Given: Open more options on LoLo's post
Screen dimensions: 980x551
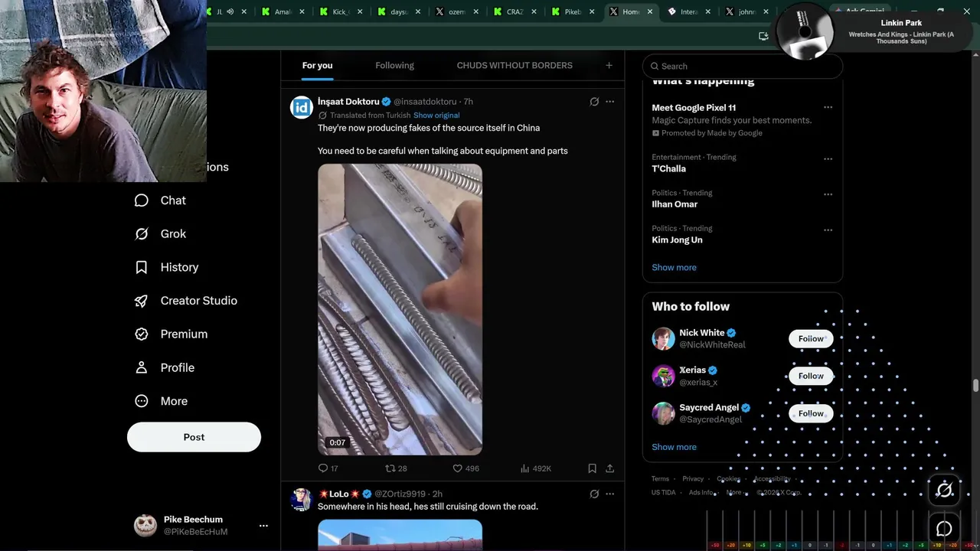Looking at the screenshot, I should click(609, 494).
